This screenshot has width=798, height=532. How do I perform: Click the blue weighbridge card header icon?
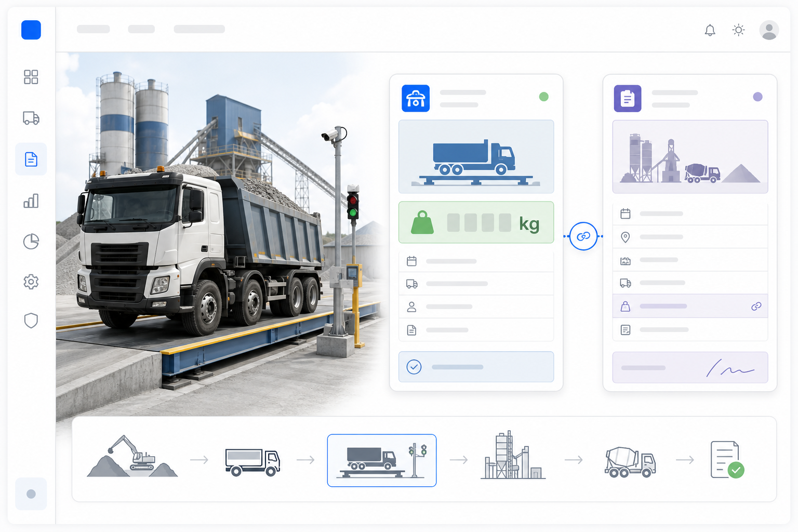click(416, 98)
